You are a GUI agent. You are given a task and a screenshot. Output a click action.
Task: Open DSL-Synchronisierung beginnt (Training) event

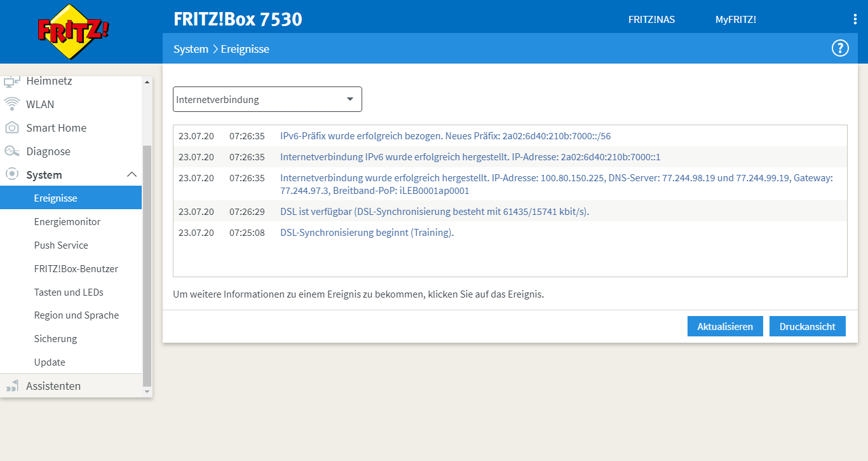(x=367, y=233)
